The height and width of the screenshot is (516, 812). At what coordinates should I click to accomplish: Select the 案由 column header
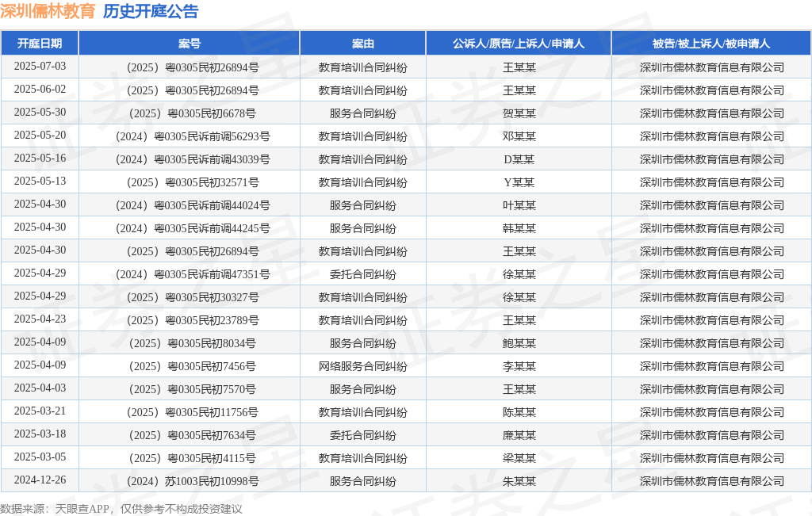(x=362, y=44)
